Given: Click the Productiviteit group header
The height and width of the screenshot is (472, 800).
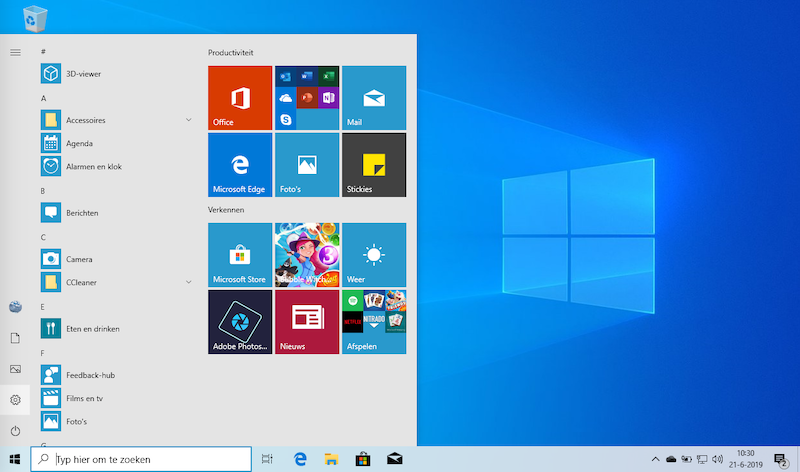Looking at the screenshot, I should (x=231, y=52).
